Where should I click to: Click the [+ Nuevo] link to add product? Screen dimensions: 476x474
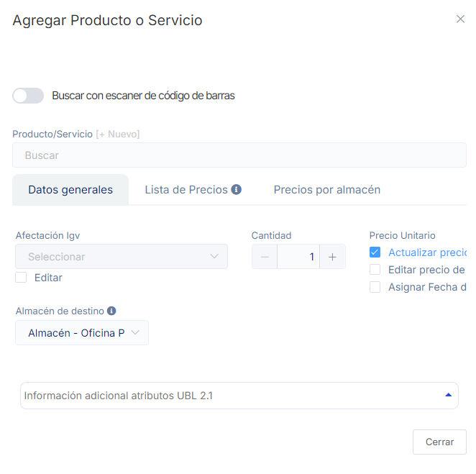pos(118,134)
